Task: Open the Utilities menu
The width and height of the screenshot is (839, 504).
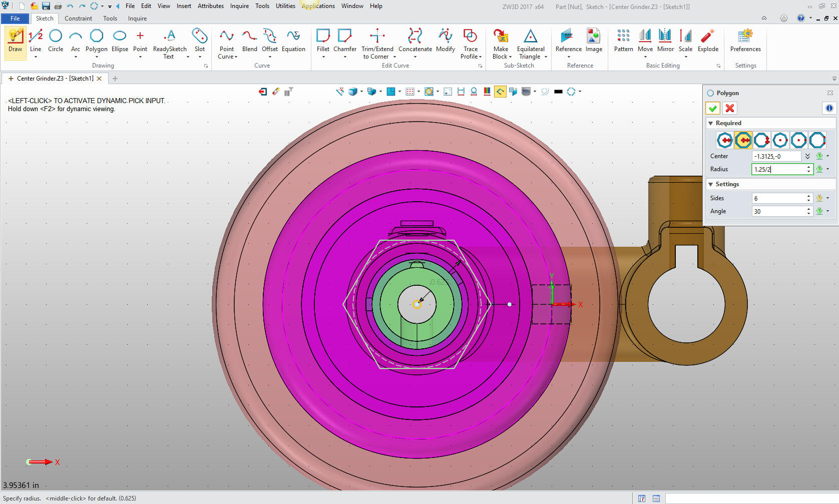Action: [x=285, y=6]
